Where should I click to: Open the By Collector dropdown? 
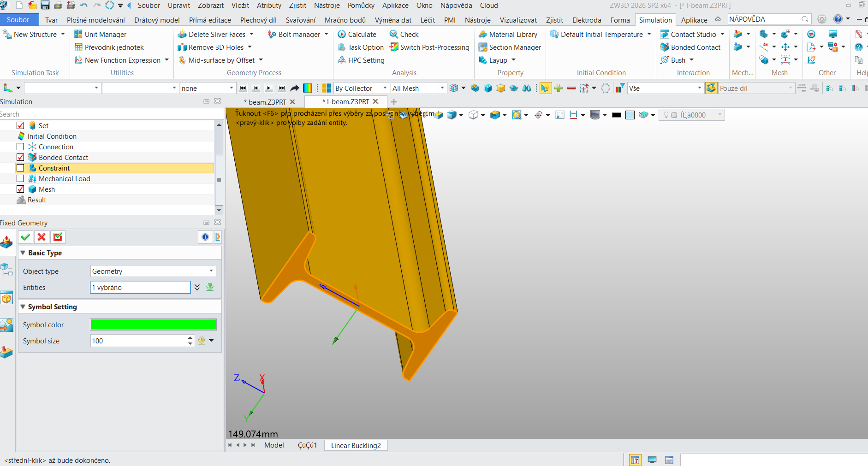coord(361,88)
